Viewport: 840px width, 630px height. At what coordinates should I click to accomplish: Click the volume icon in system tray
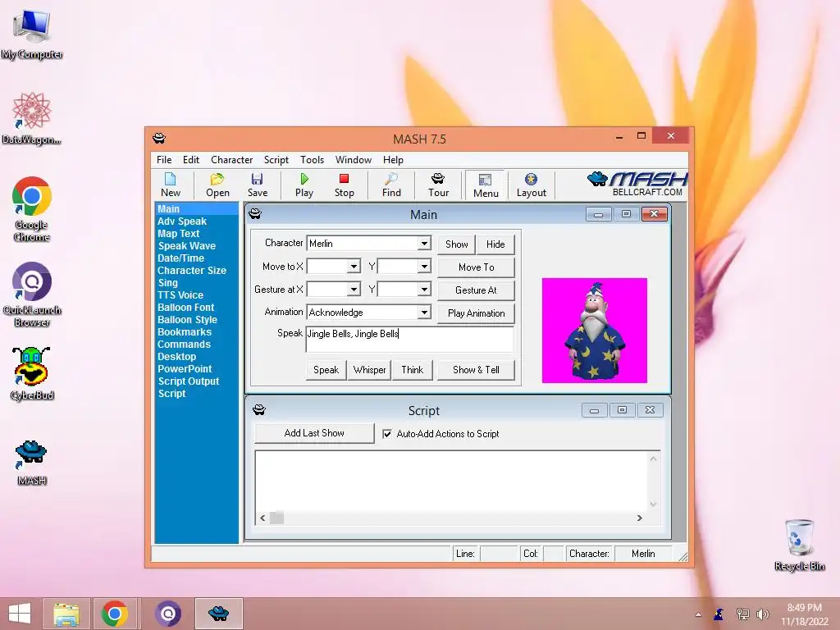coord(763,614)
